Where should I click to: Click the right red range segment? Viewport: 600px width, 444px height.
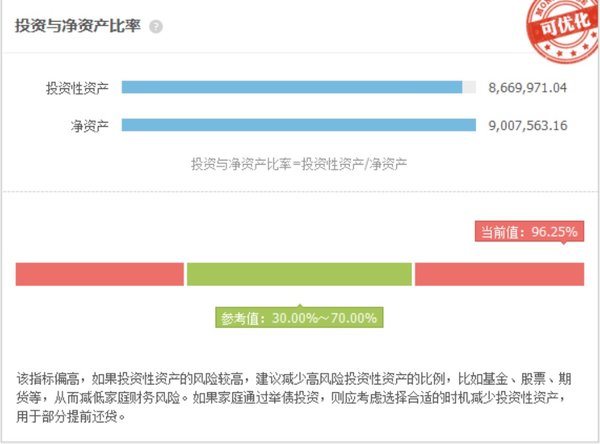coord(499,274)
